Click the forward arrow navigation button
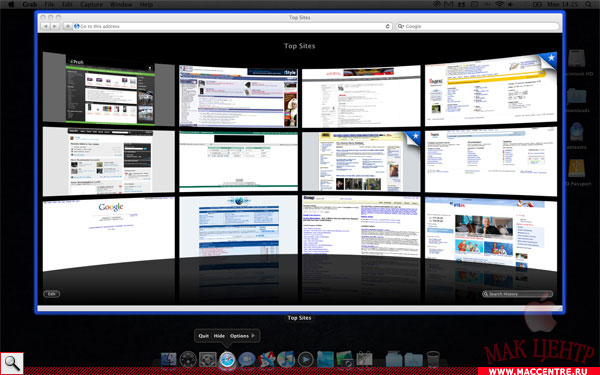The width and height of the screenshot is (600, 375). 55,26
